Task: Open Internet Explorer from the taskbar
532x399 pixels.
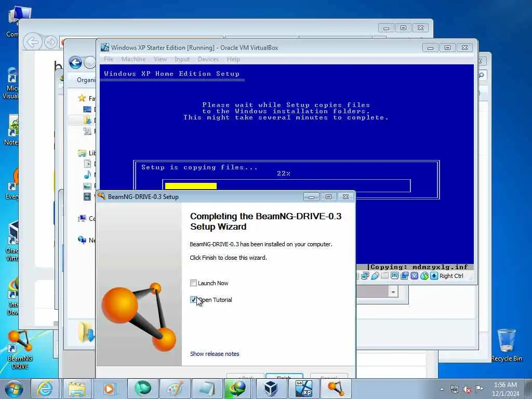Action: (45, 389)
